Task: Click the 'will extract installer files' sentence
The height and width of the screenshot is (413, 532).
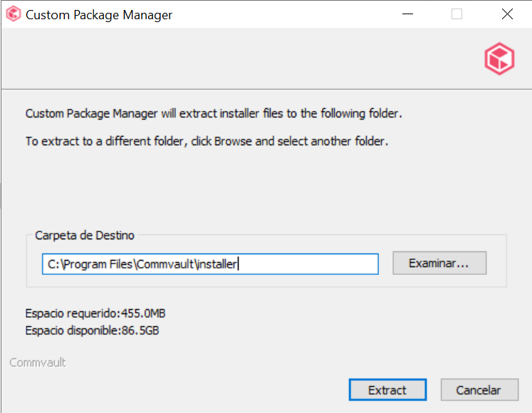Action: point(214,113)
